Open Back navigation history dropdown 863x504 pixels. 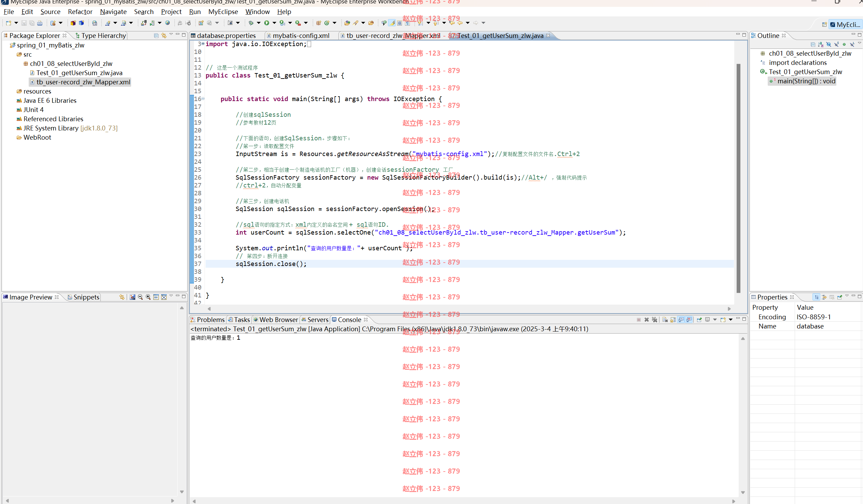click(x=468, y=23)
